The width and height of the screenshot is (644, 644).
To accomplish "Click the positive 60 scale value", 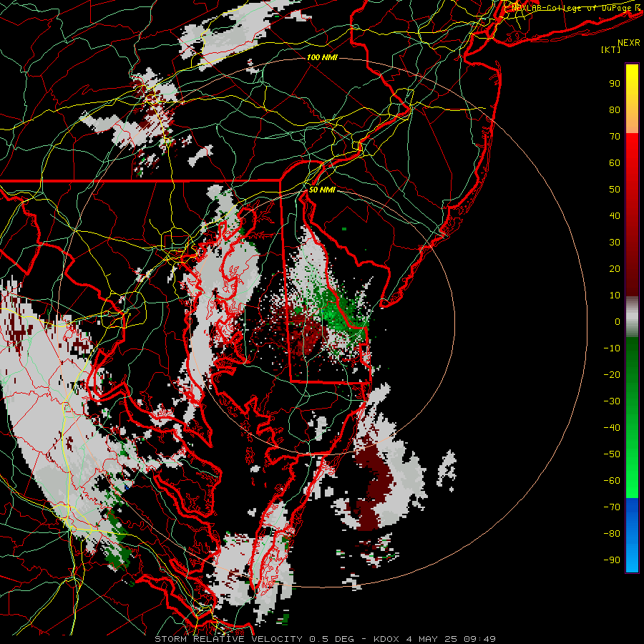I will click(x=615, y=162).
